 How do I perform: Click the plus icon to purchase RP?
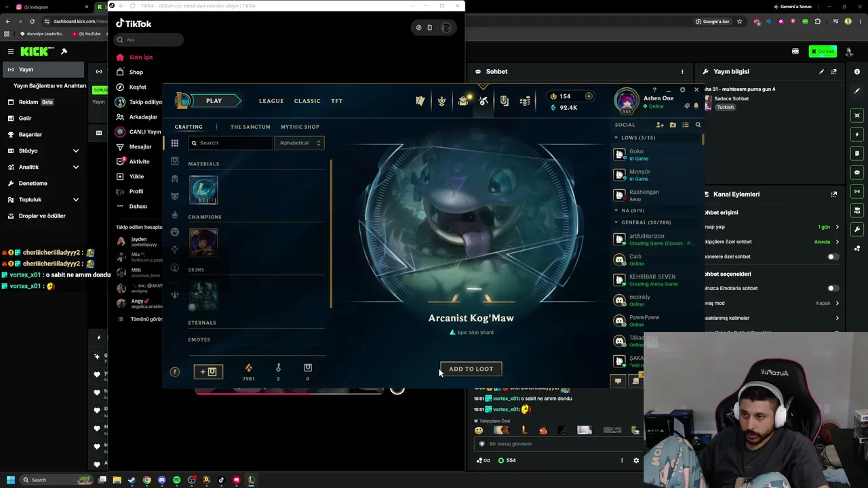pyautogui.click(x=589, y=96)
